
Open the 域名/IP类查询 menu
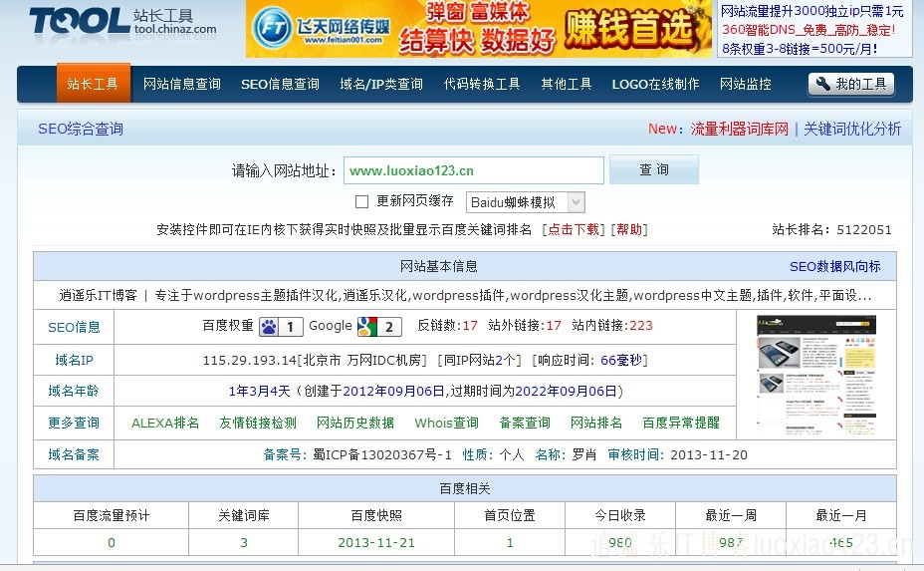(381, 85)
